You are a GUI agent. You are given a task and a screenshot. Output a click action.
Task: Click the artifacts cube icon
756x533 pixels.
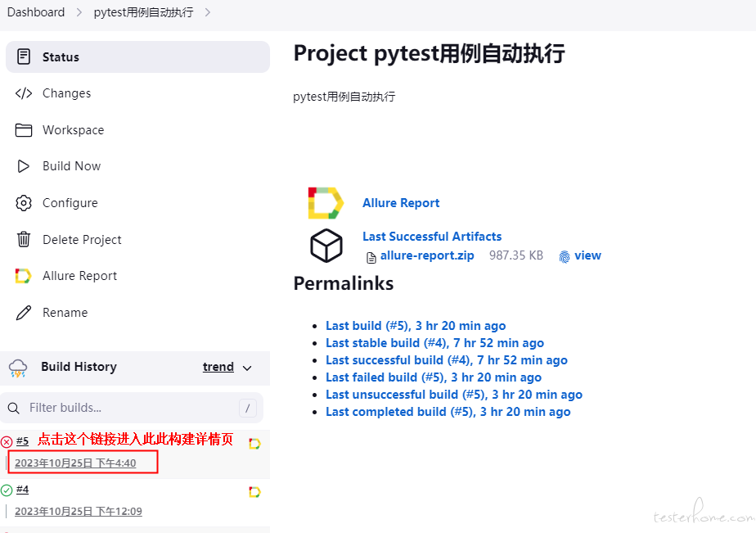(326, 246)
